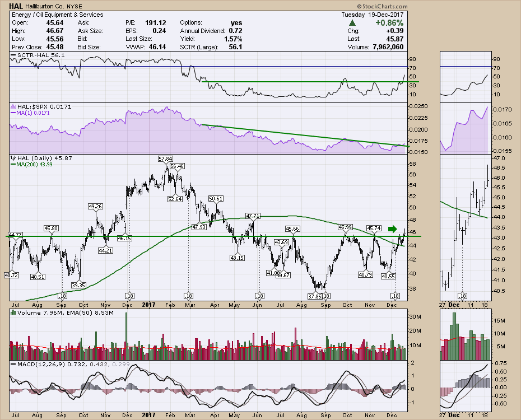The width and height of the screenshot is (521, 420).
Task: Click the .18 dividend marker at June 2017
Action: pyautogui.click(x=259, y=296)
